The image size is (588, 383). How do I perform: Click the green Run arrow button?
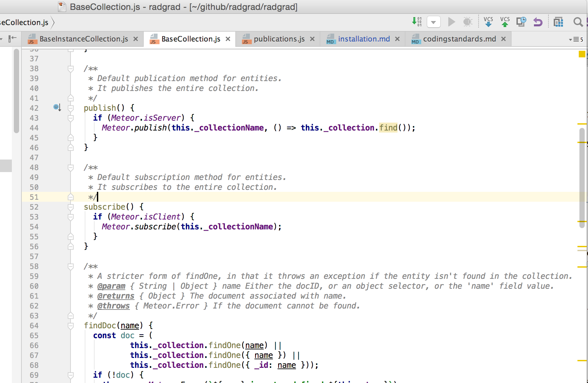click(x=451, y=22)
